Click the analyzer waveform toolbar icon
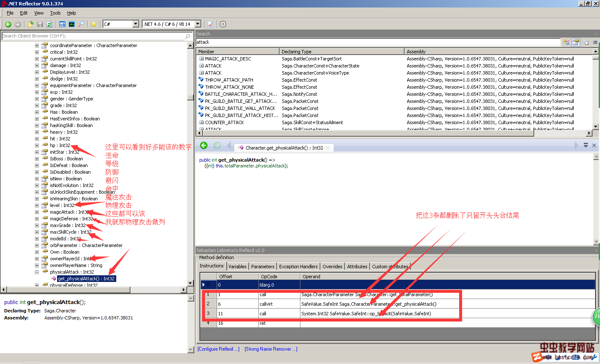600x364 pixels. (72, 24)
